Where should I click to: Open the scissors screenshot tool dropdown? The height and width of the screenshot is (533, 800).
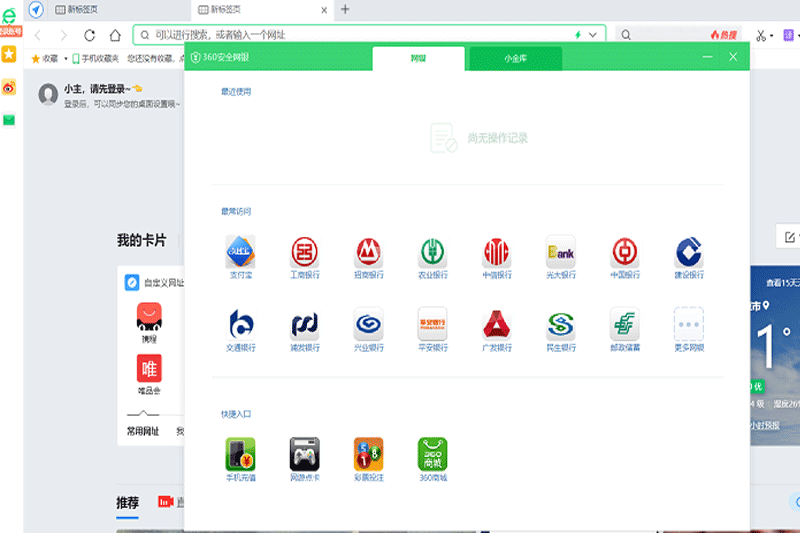click(772, 35)
